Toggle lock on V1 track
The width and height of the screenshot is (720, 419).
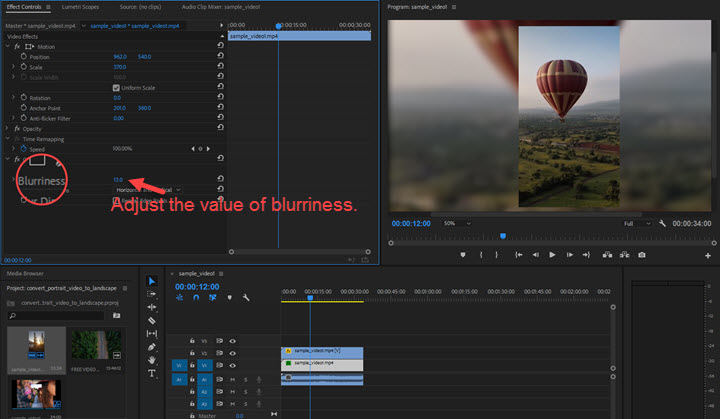(x=192, y=366)
